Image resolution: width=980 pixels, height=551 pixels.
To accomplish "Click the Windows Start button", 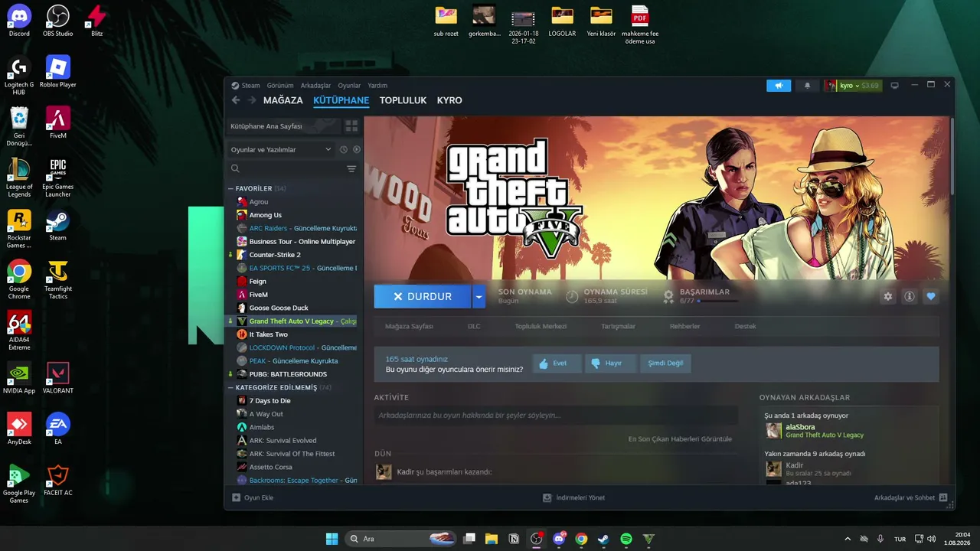I will pos(332,539).
